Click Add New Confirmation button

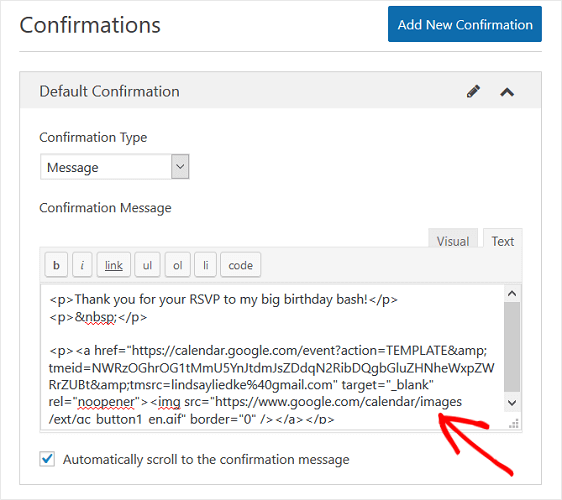[465, 24]
